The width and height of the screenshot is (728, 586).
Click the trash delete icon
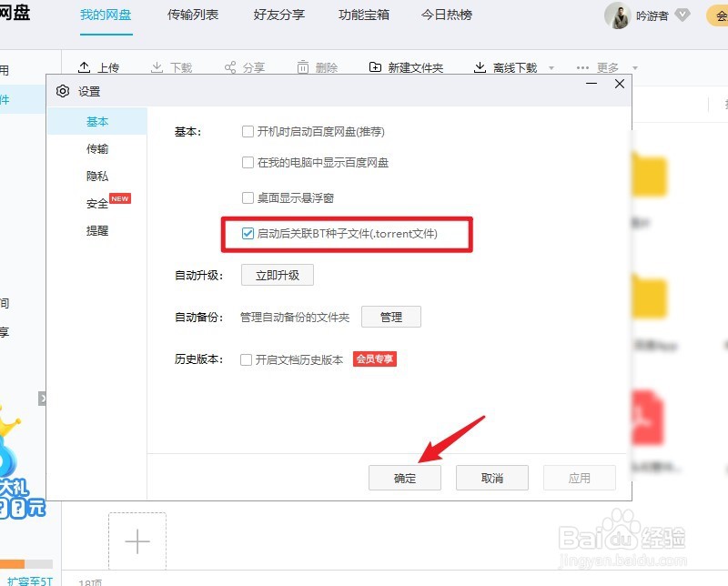coord(303,67)
